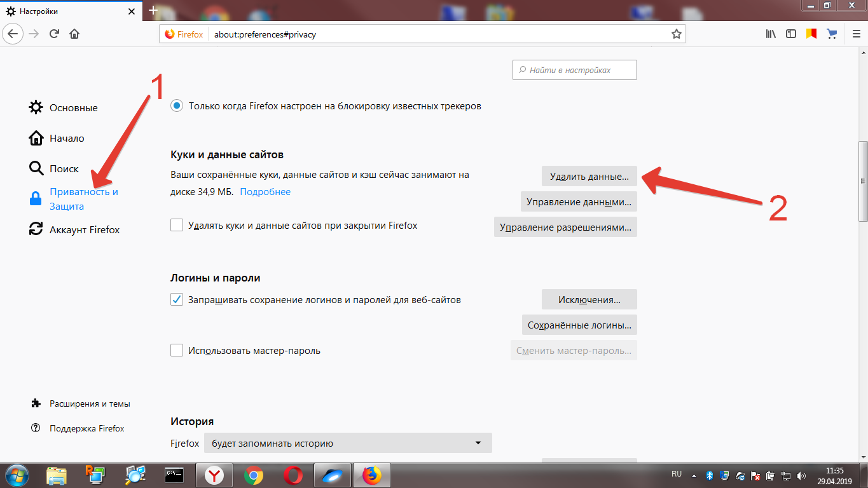Switch to the Настройки browser tab

[x=70, y=11]
